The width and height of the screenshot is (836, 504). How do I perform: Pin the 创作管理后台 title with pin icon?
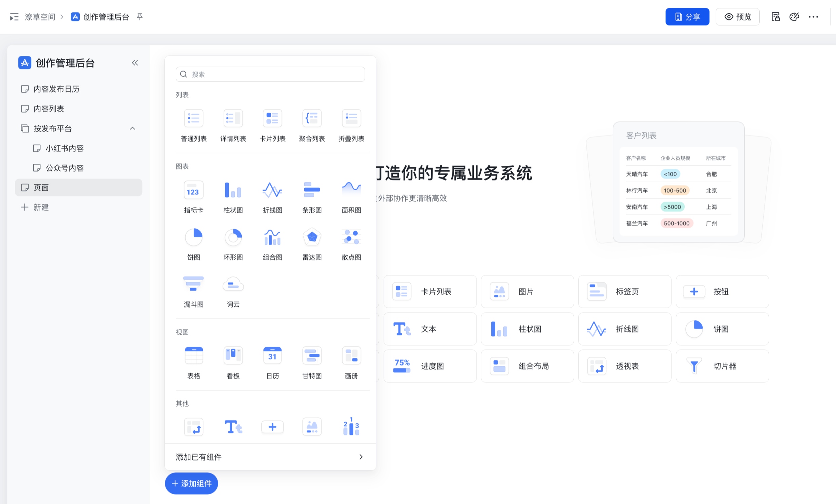click(140, 16)
